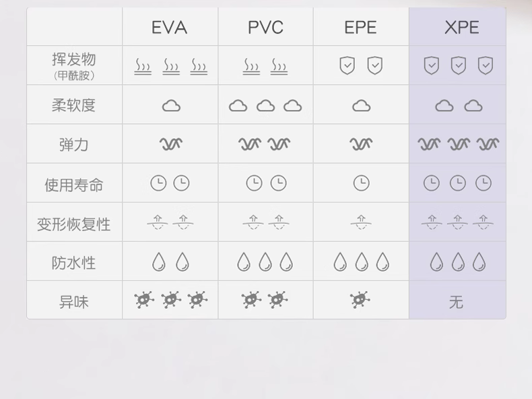Click the single cloud icon under EVA

(x=171, y=106)
